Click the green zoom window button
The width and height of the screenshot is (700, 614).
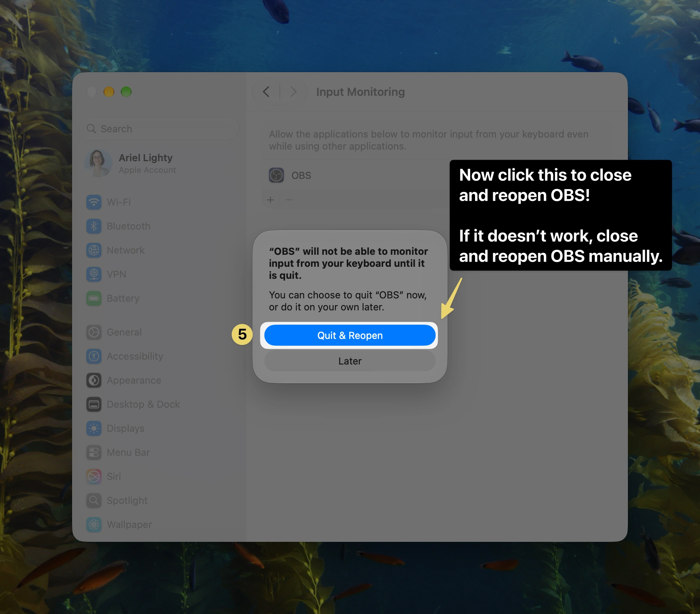126,92
